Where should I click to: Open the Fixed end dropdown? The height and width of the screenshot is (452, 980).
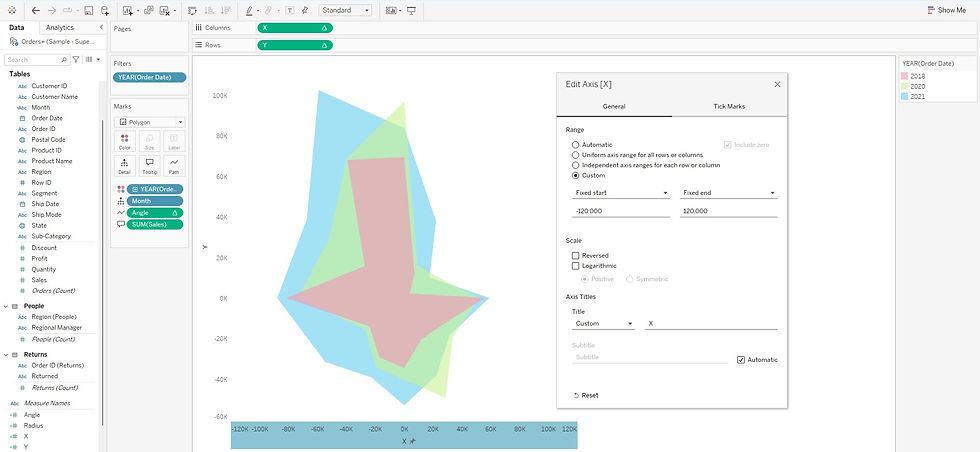[x=729, y=193]
